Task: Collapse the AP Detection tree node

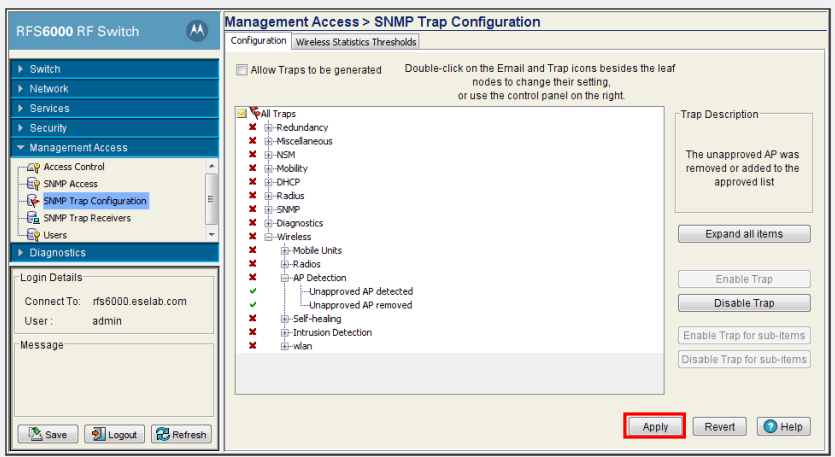Action: (285, 278)
